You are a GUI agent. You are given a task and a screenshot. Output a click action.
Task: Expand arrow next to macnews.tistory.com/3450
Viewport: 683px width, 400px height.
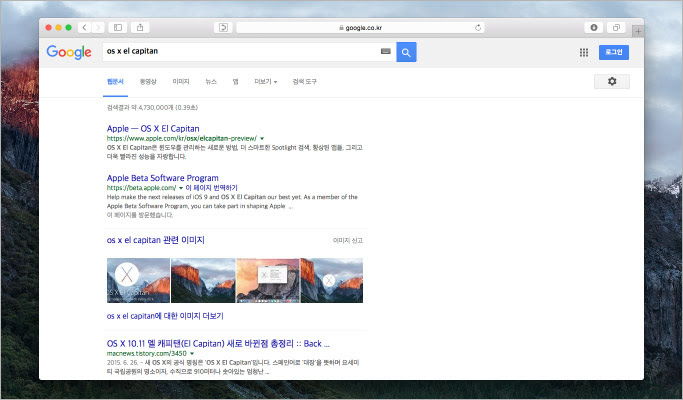(192, 354)
